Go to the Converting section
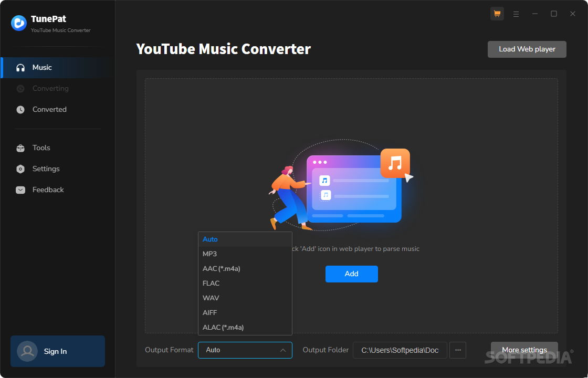 pos(58,89)
